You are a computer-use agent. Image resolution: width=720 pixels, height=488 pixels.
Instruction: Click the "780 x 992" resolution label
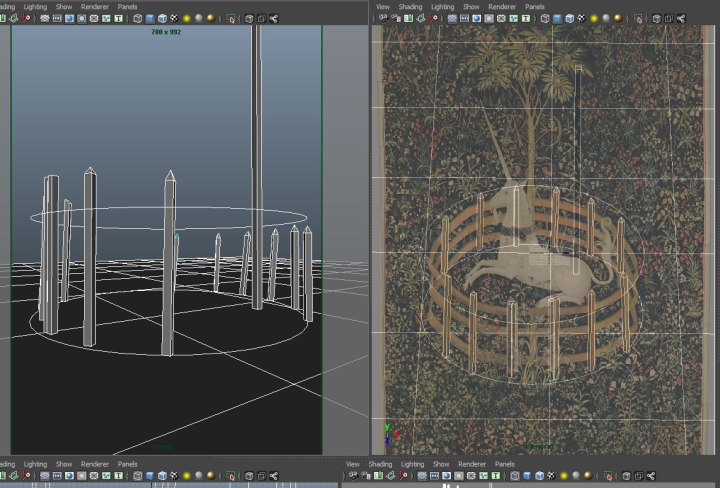click(x=166, y=32)
